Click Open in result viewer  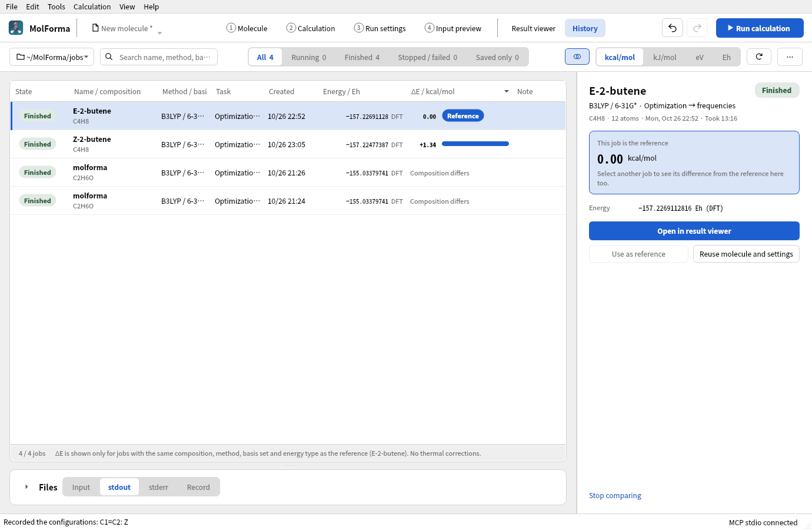click(x=694, y=231)
